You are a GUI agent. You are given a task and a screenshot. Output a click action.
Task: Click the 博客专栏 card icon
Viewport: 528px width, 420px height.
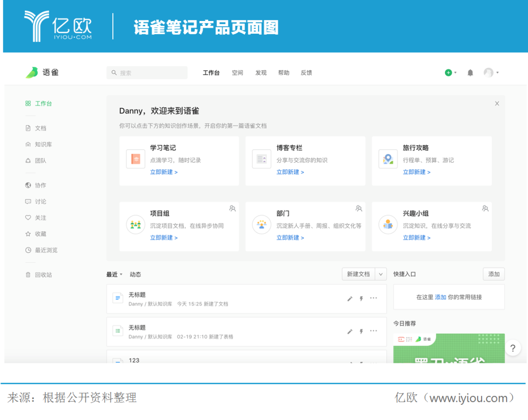coord(262,158)
